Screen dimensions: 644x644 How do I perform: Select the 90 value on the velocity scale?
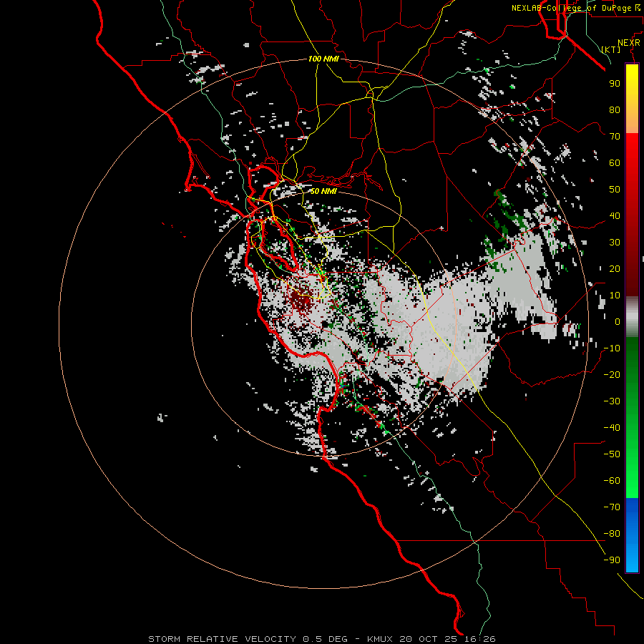pyautogui.click(x=615, y=84)
